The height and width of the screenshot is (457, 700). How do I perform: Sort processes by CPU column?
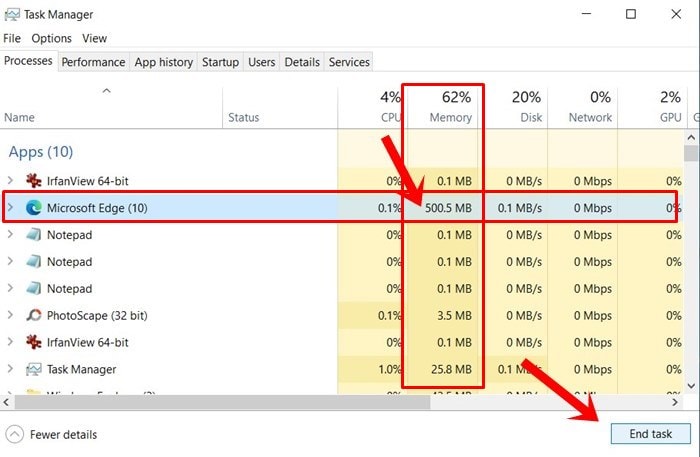point(371,107)
